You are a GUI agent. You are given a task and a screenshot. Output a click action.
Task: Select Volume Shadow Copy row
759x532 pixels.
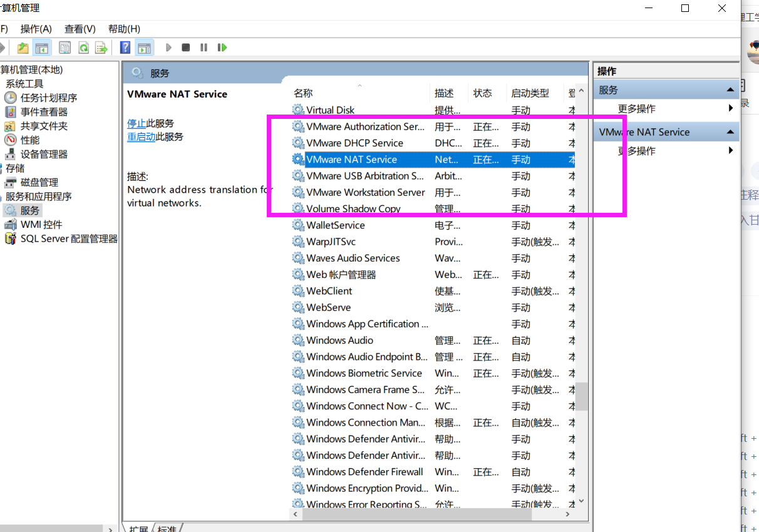point(433,209)
